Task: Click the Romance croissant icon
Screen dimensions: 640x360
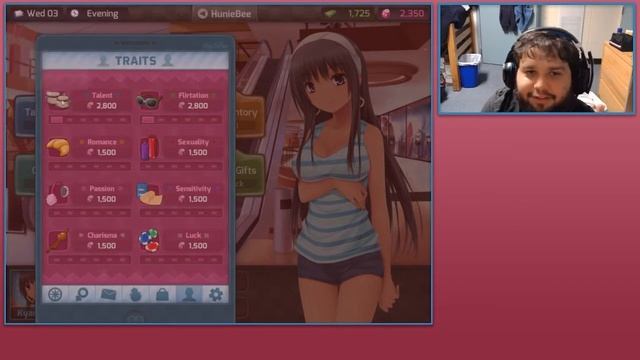Action: (58, 148)
